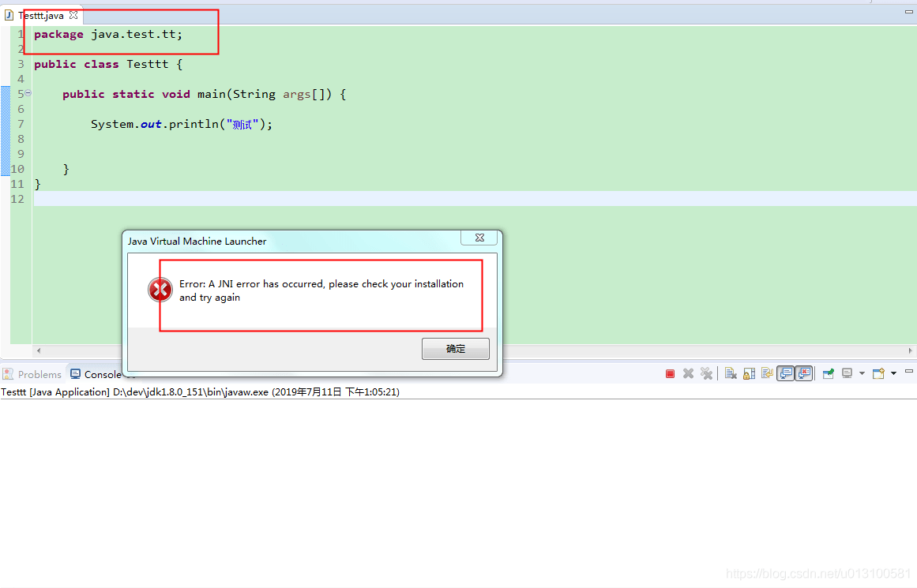Click 确定 in the JVM Launcher dialog
Image resolution: width=917 pixels, height=588 pixels.
tap(456, 348)
